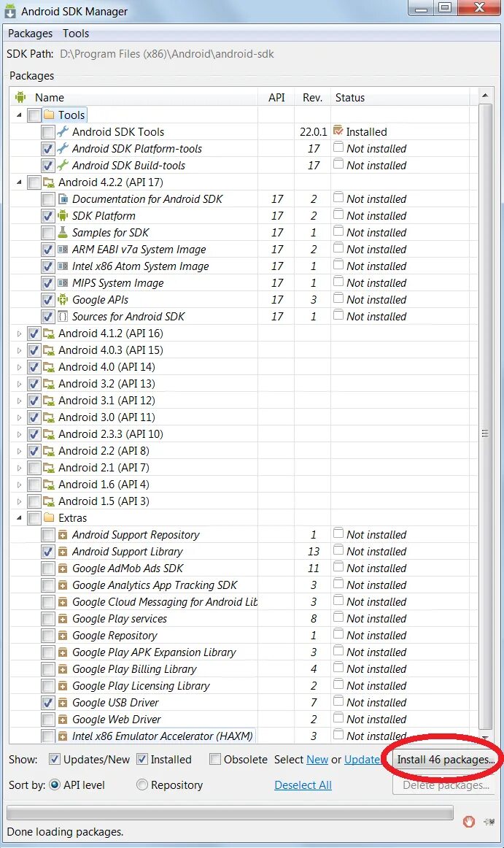Expand the Android 2.3.3 (API 10) group
504x848 pixels.
coord(20,434)
